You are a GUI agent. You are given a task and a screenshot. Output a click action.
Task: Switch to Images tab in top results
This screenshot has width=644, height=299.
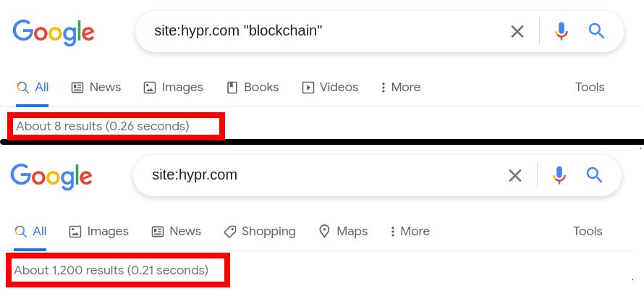pos(174,88)
